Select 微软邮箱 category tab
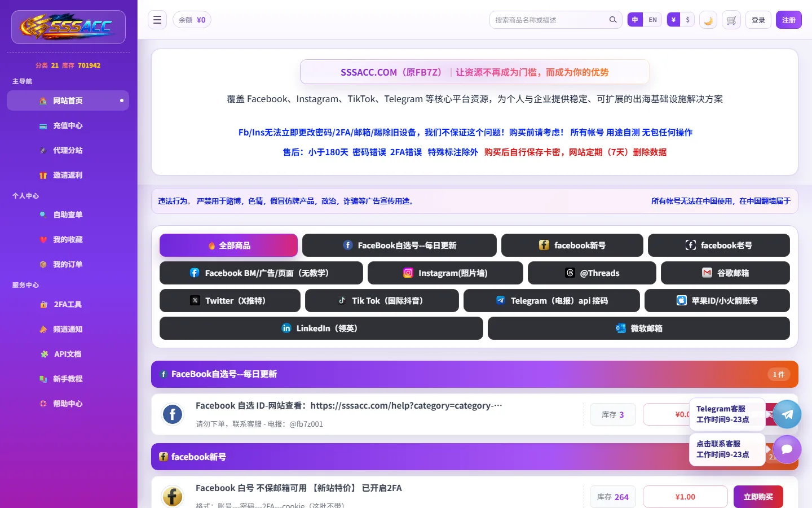This screenshot has height=508, width=812. point(639,329)
